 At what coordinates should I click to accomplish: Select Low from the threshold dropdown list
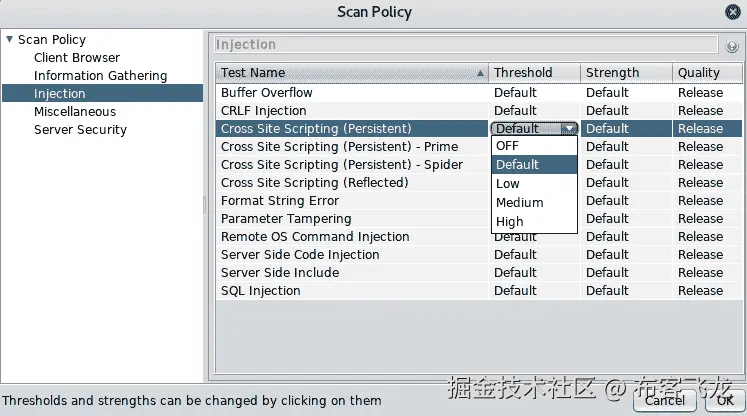pyautogui.click(x=508, y=184)
